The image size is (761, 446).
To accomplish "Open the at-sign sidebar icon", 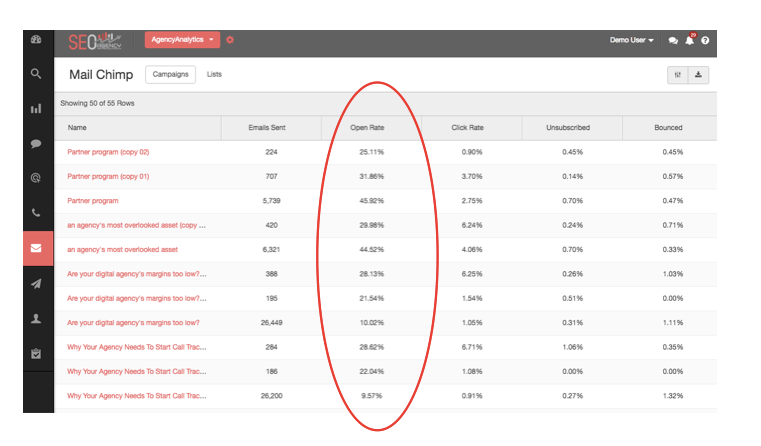I will click(36, 178).
